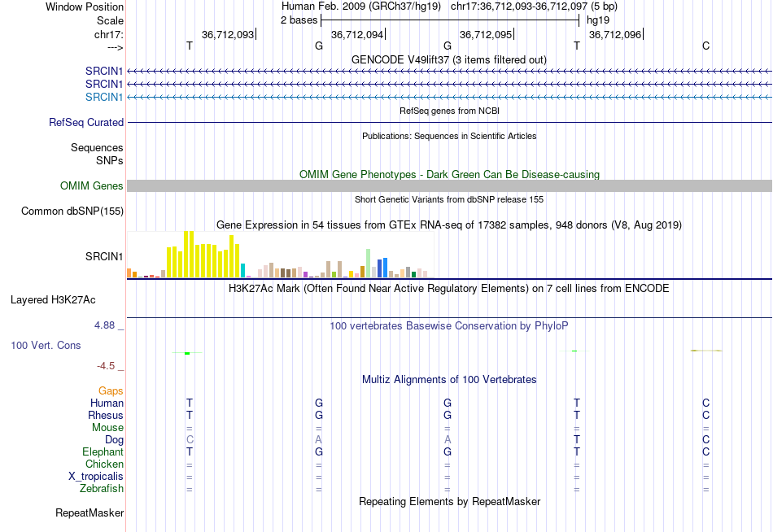Screen dimensions: 773x532
Task: Open the RefSeq Curated track label
Action: pos(86,122)
